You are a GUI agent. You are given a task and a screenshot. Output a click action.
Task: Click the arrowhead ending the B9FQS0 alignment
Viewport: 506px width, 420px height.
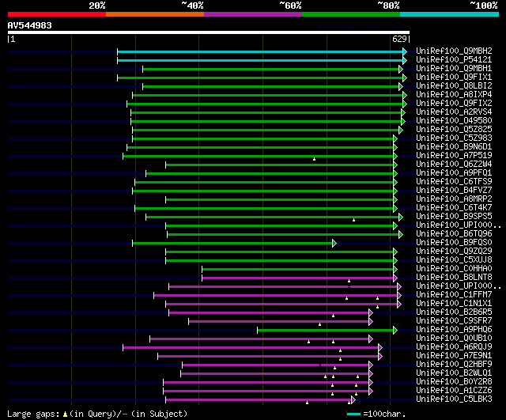(x=334, y=243)
